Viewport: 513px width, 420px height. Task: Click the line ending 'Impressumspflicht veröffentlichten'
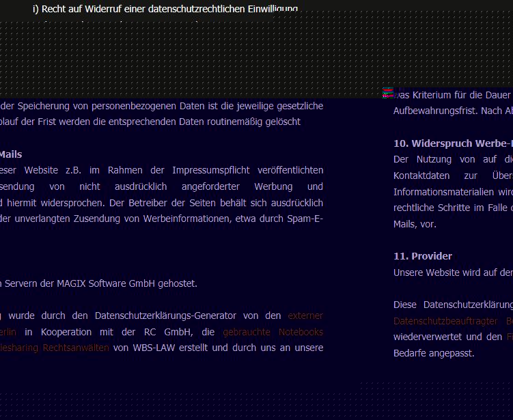click(162, 171)
